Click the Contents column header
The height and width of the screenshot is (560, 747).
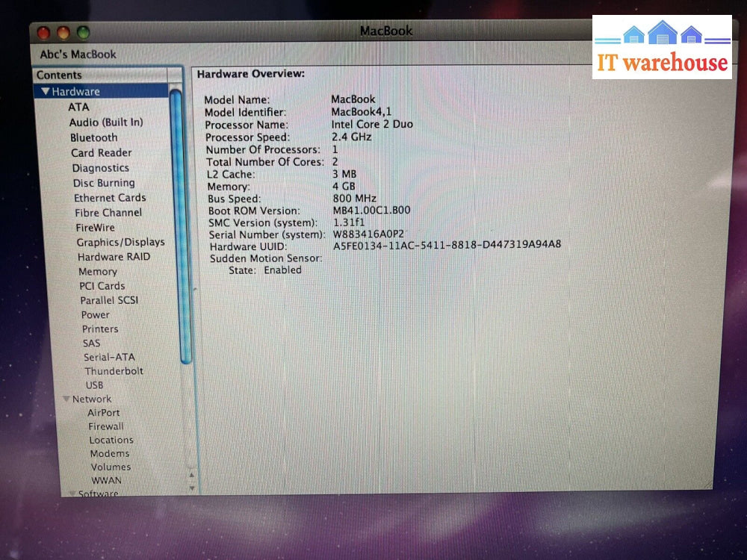point(105,75)
